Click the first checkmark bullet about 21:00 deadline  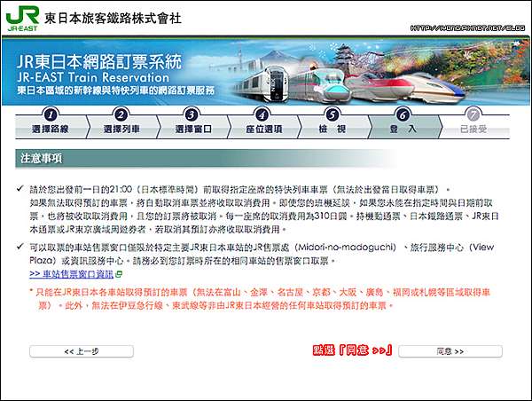[20, 188]
